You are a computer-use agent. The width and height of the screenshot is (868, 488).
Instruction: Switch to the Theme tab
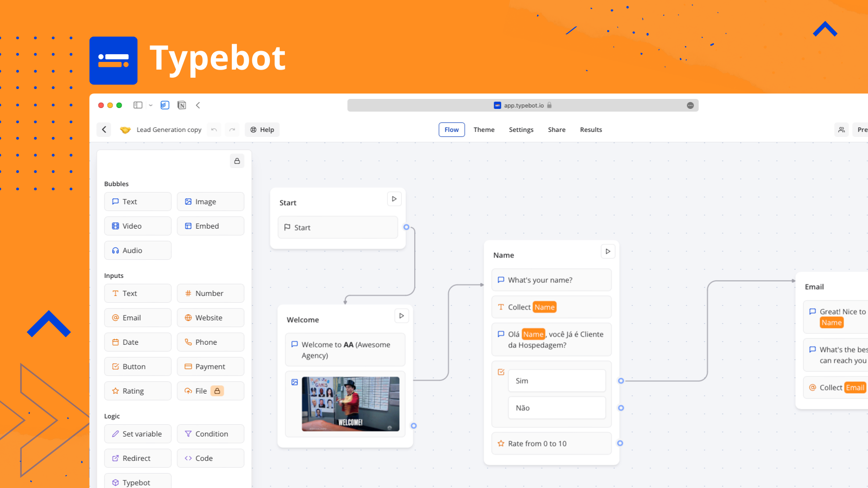click(x=484, y=129)
